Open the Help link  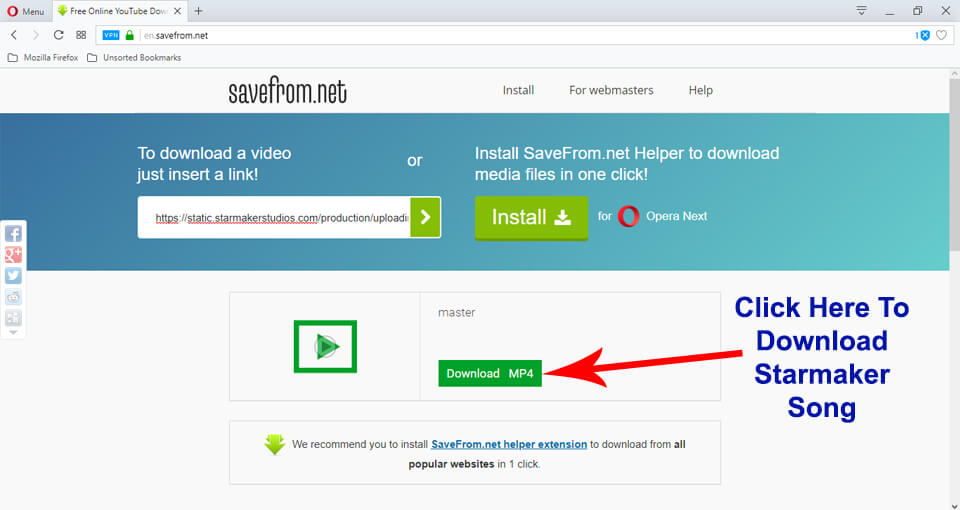[x=700, y=90]
